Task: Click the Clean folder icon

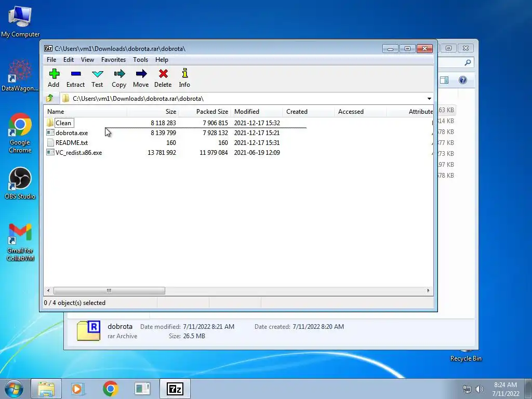Action: (x=50, y=123)
